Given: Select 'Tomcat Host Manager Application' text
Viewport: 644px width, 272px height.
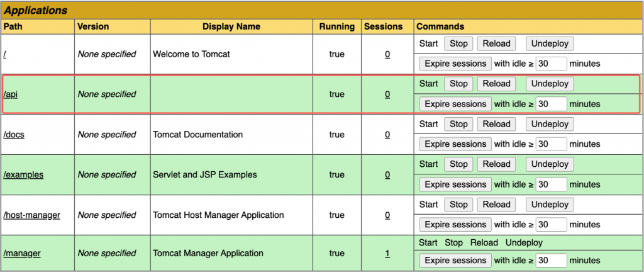Looking at the screenshot, I should point(218,215).
